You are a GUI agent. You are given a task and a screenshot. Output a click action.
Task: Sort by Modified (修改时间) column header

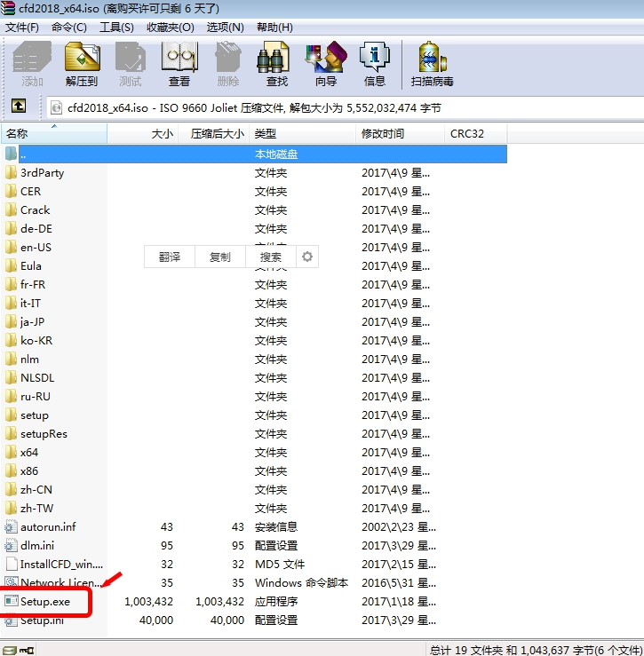[x=400, y=133]
